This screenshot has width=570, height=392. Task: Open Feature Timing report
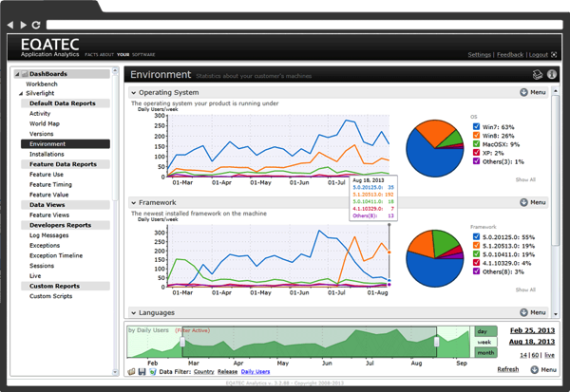click(50, 184)
